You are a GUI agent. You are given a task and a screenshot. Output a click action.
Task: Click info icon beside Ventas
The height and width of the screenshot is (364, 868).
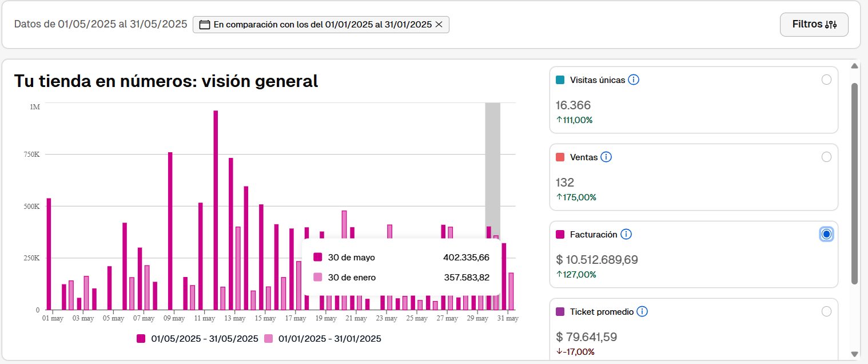[x=606, y=157]
